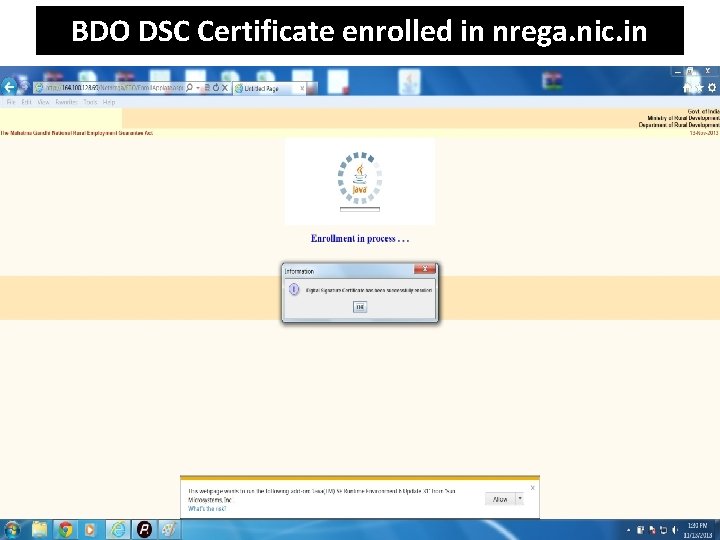Click the "What's the risk?" link
The width and height of the screenshot is (720, 540).
click(x=207, y=508)
